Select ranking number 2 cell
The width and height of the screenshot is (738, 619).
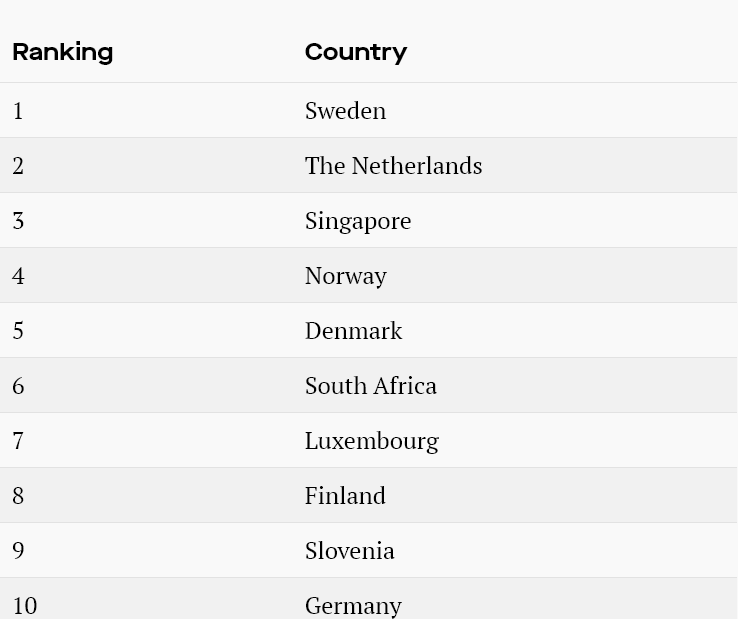[x=18, y=166]
